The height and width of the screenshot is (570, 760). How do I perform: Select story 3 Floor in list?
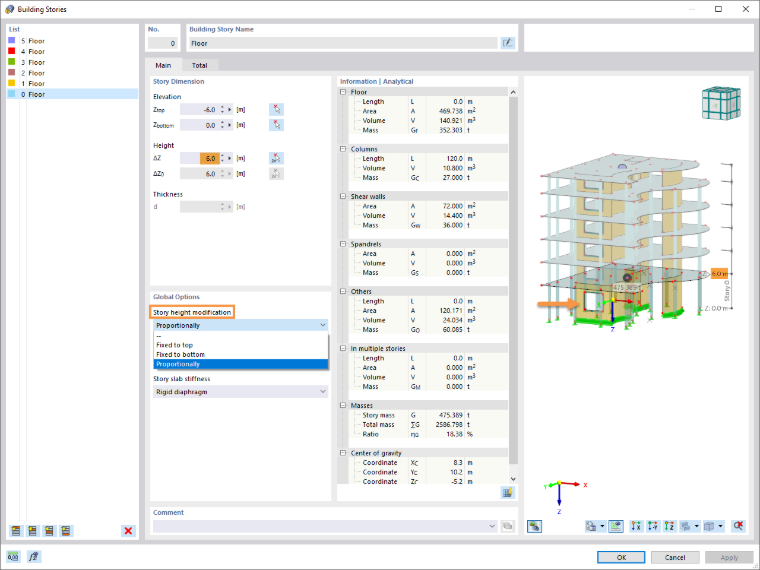click(73, 62)
